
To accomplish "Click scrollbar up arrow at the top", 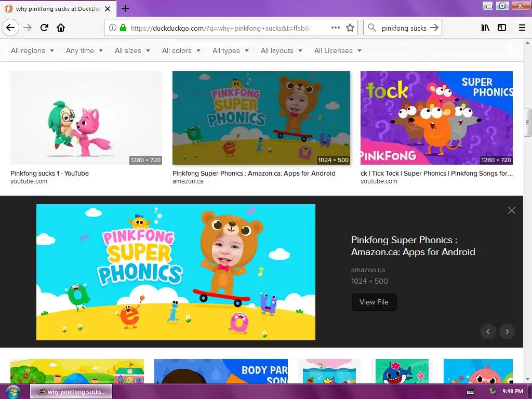I will (527, 43).
